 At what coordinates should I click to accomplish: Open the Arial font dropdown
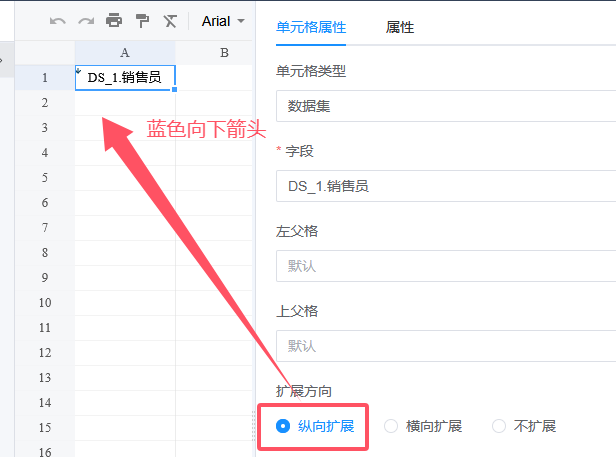pos(223,21)
